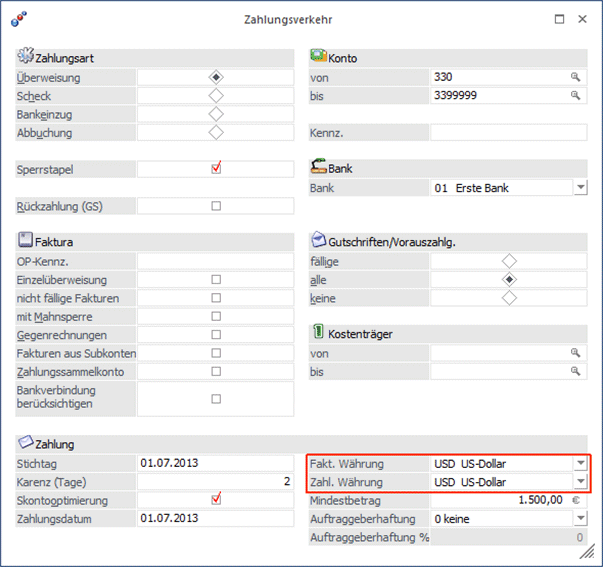This screenshot has height=567, width=603.
Task: Click the search icon in Konto von field
Action: [x=575, y=77]
